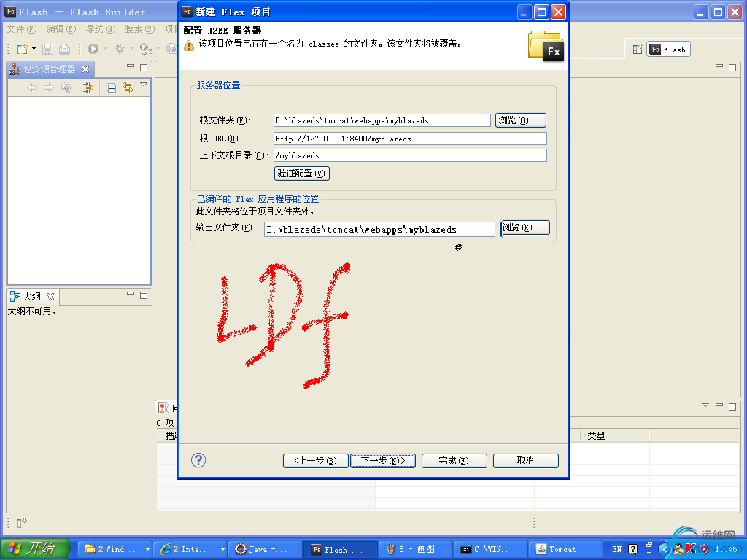Click the 完成 Finish button
This screenshot has width=747, height=560.
[454, 461]
